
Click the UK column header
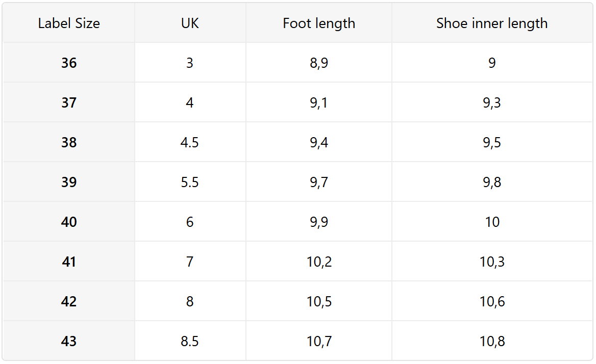click(x=190, y=23)
